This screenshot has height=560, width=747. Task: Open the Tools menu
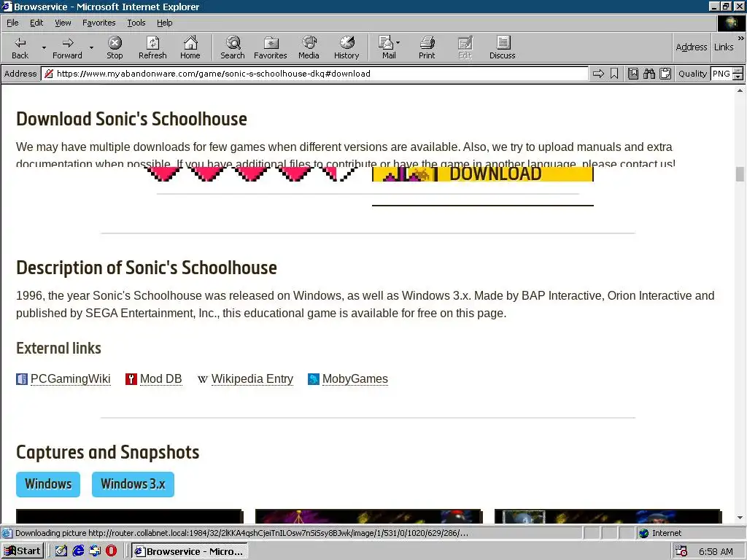coord(136,23)
